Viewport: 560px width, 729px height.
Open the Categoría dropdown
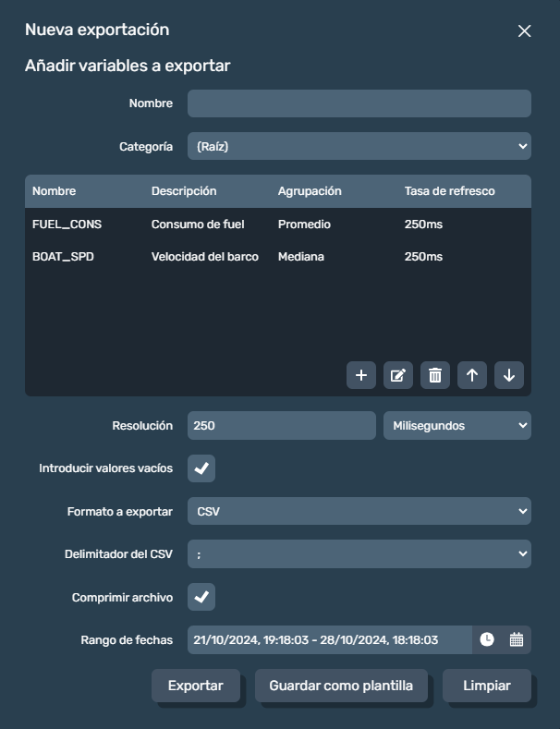click(x=359, y=146)
